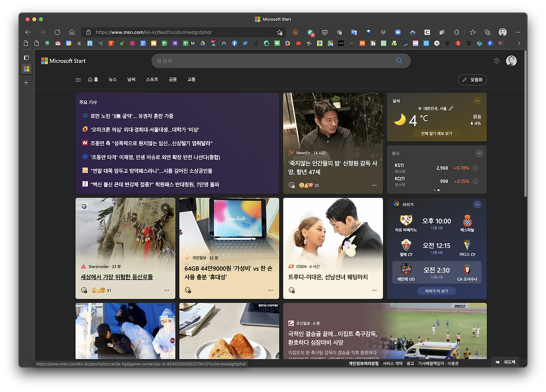Open the Zoom extension
This screenshot has width=546, height=392.
point(398,32)
